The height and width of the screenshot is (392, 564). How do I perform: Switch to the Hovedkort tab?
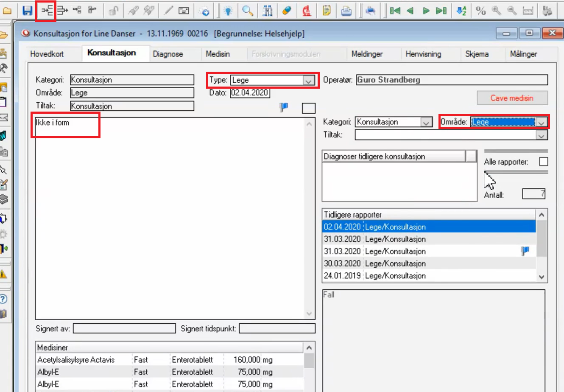tap(47, 54)
